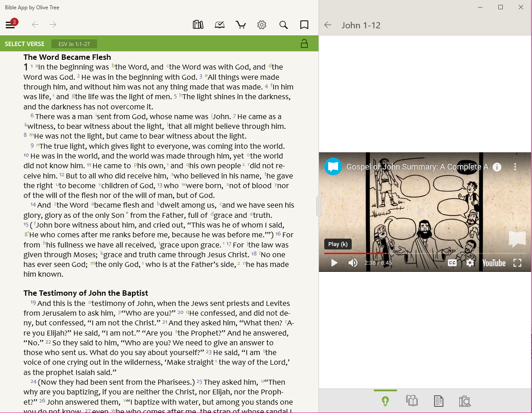The height and width of the screenshot is (413, 532).
Task: Click the video time display 2:38 / 8:45
Action: tap(378, 263)
